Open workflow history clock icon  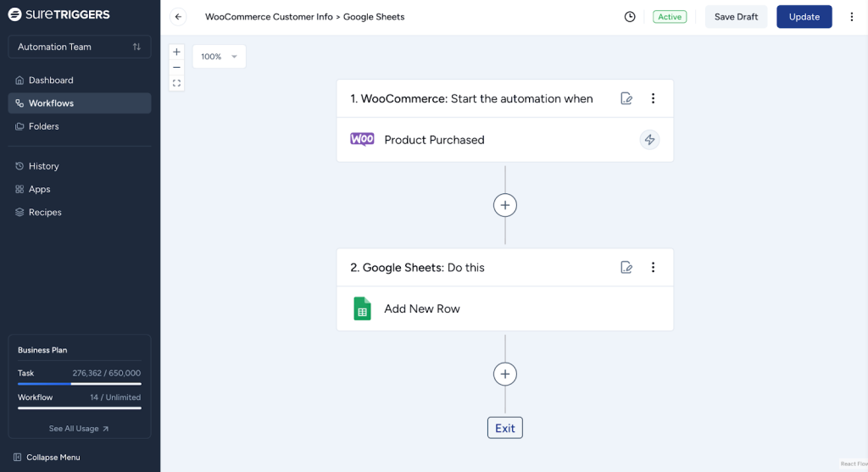(x=630, y=17)
